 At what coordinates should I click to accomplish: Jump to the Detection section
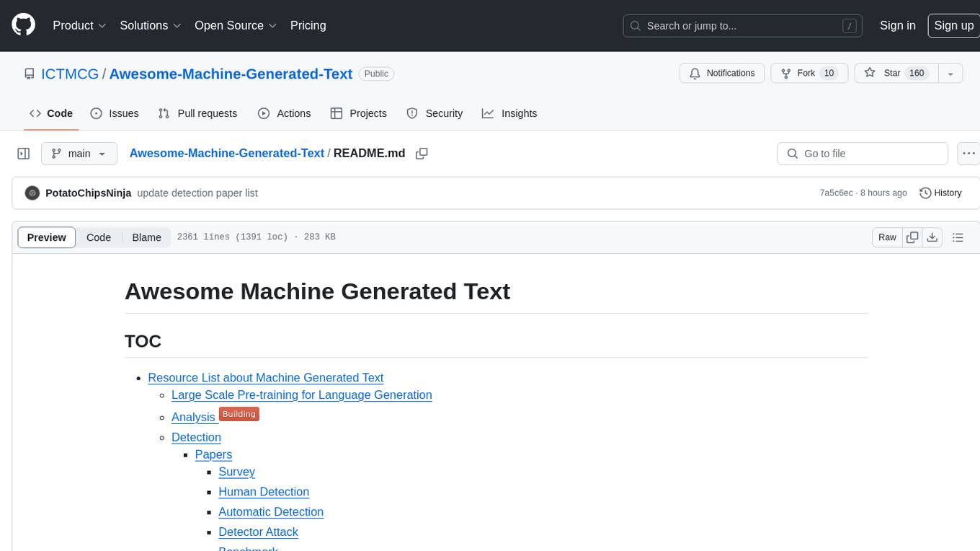pos(196,437)
